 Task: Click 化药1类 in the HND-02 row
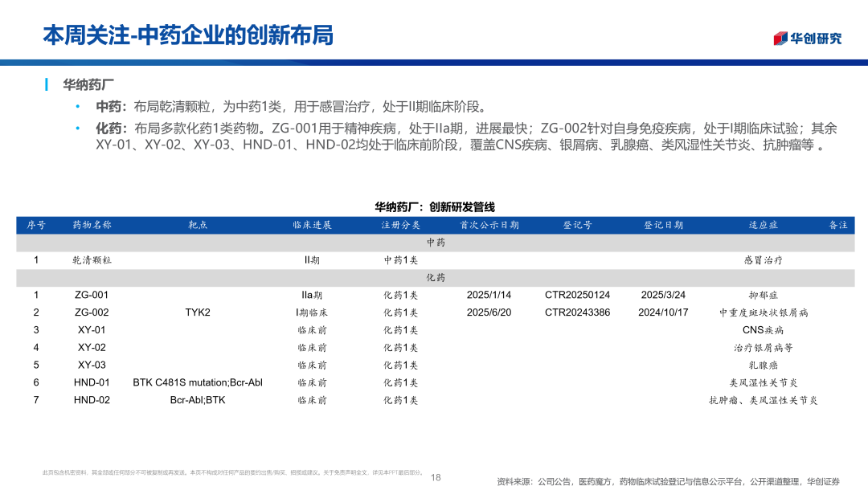(401, 400)
